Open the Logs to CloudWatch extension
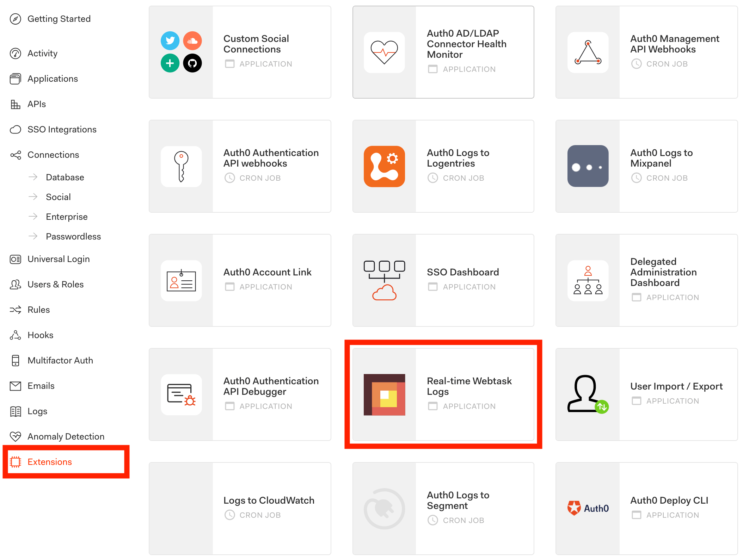Screen dimensions: 743x560 240,508
